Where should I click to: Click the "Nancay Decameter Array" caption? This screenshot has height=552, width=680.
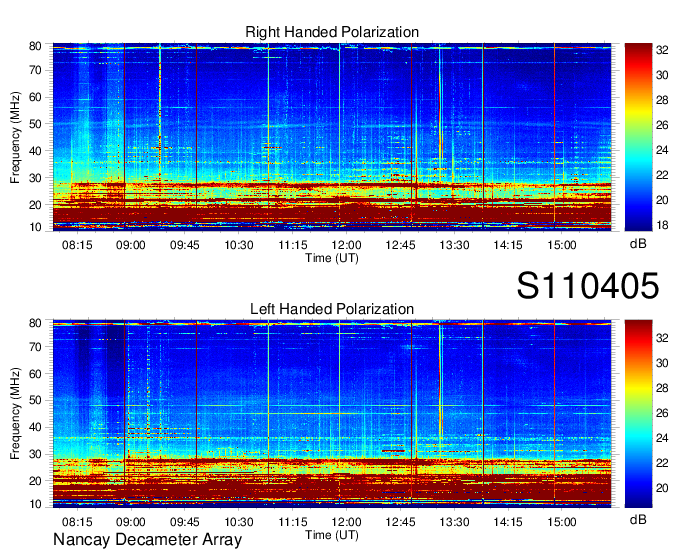tap(147, 540)
